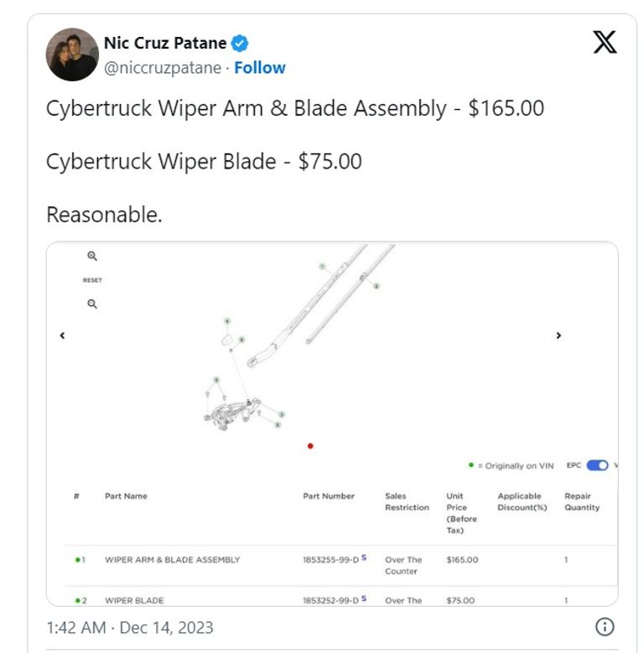Zoom out with the lower magnifier icon
This screenshot has width=644, height=653.
click(92, 304)
